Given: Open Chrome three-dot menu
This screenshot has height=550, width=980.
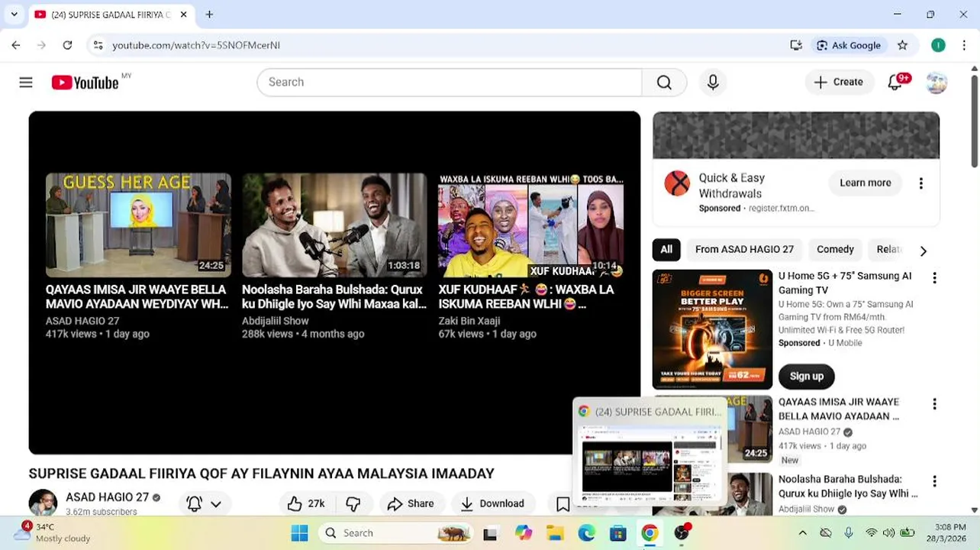Looking at the screenshot, I should (964, 45).
